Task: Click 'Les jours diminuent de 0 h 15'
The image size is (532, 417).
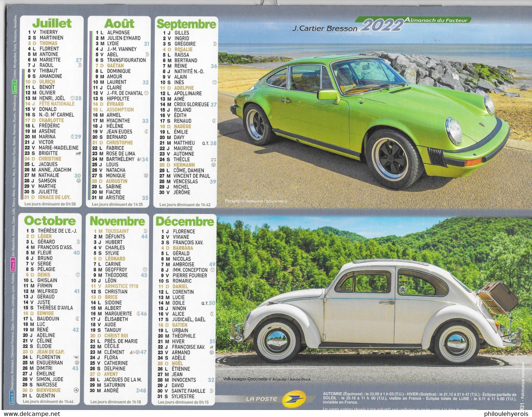Action: coord(183,402)
